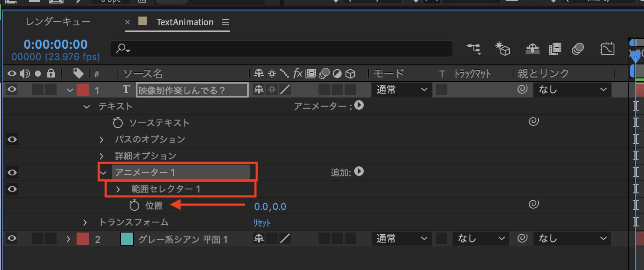Expand layer 2 twirl arrow
The width and height of the screenshot is (644, 270).
68,239
